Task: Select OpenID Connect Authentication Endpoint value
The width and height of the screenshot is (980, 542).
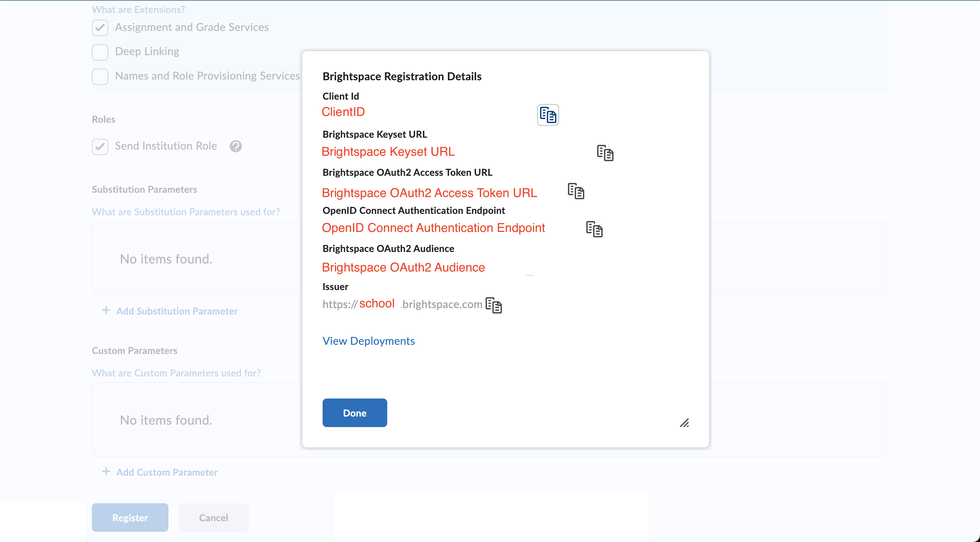Action: tap(433, 228)
